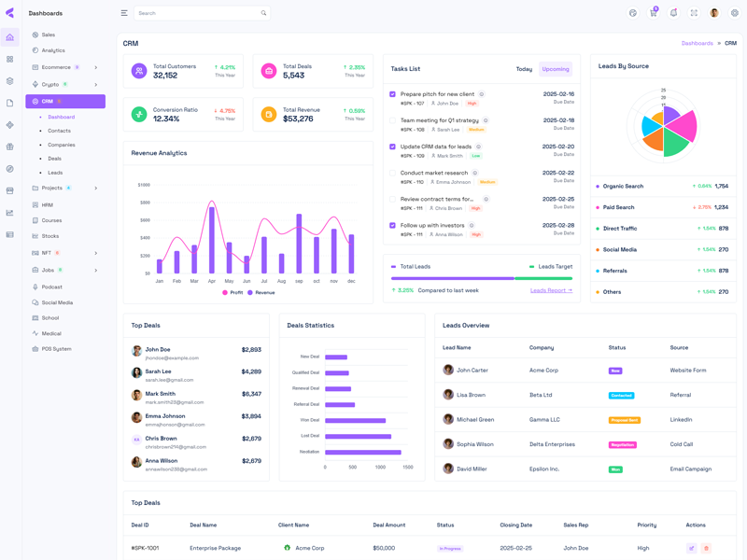
Task: Switch to the Today tasks tab
Action: point(524,69)
